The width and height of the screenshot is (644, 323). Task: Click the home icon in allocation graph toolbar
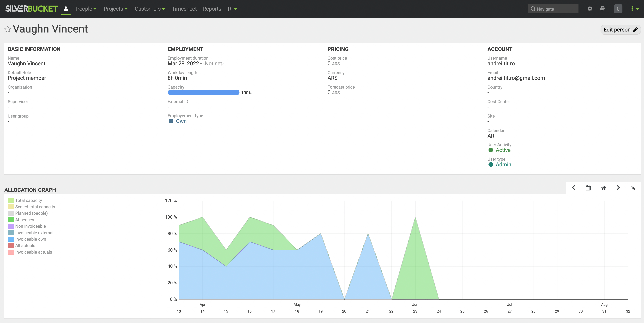coord(604,187)
